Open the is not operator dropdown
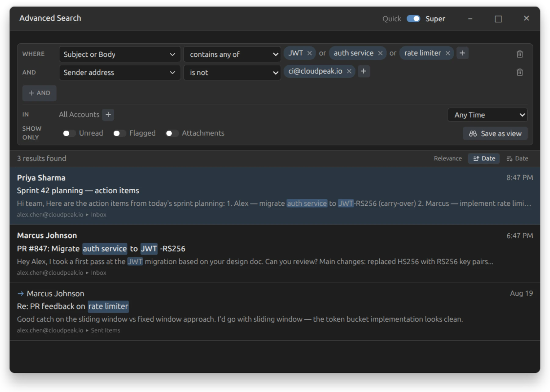Image resolution: width=550 pixels, height=392 pixels. pos(232,72)
